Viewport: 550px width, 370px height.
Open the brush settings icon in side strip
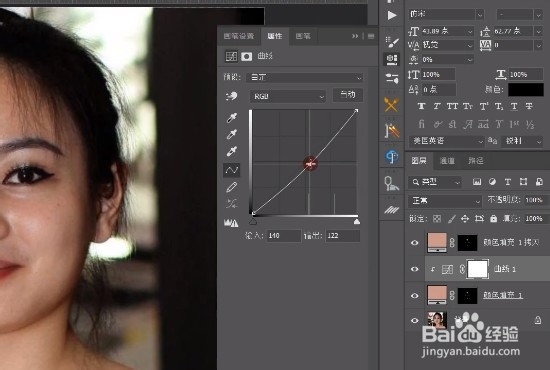tap(392, 41)
